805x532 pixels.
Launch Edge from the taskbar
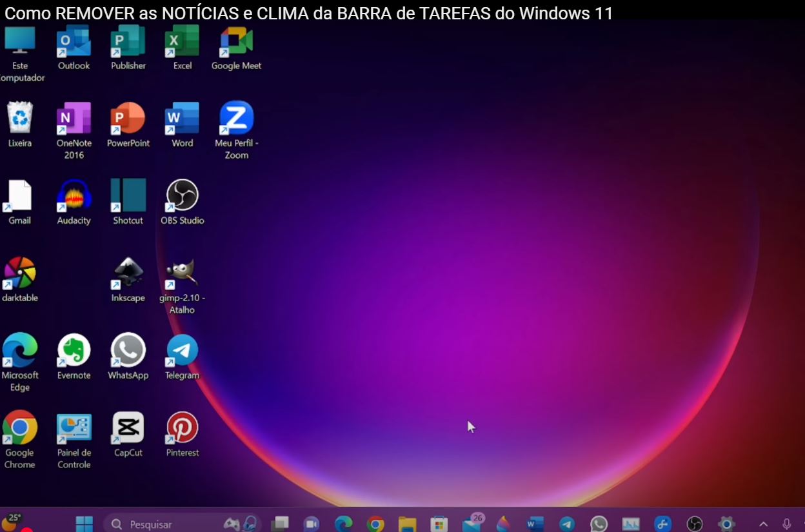[x=344, y=524]
